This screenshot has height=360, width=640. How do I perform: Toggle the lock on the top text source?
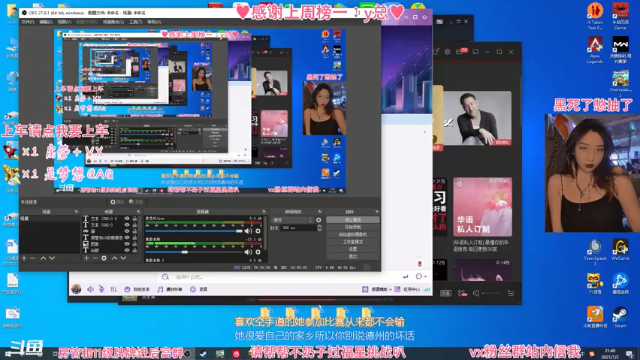134,218
